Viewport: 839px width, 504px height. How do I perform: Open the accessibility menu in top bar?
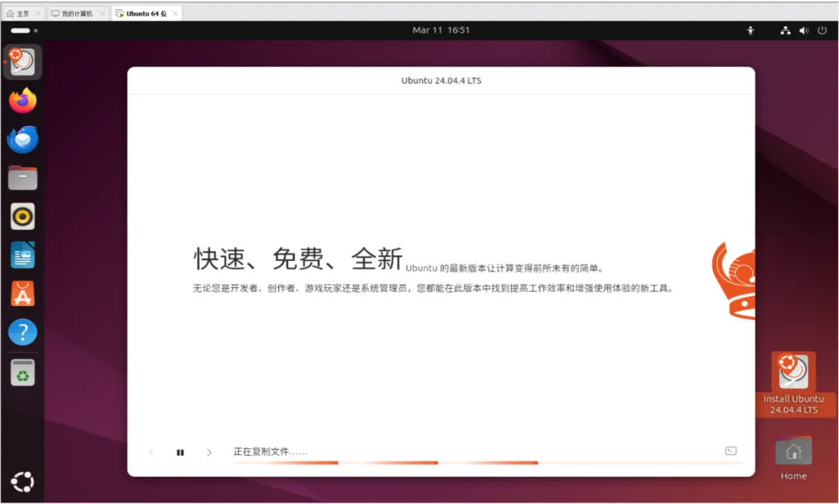click(x=750, y=30)
